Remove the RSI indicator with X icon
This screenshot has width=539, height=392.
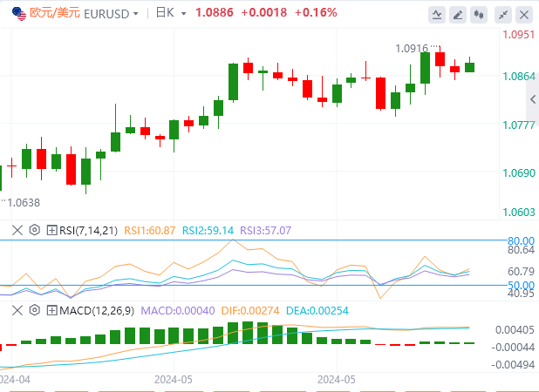tap(17, 230)
